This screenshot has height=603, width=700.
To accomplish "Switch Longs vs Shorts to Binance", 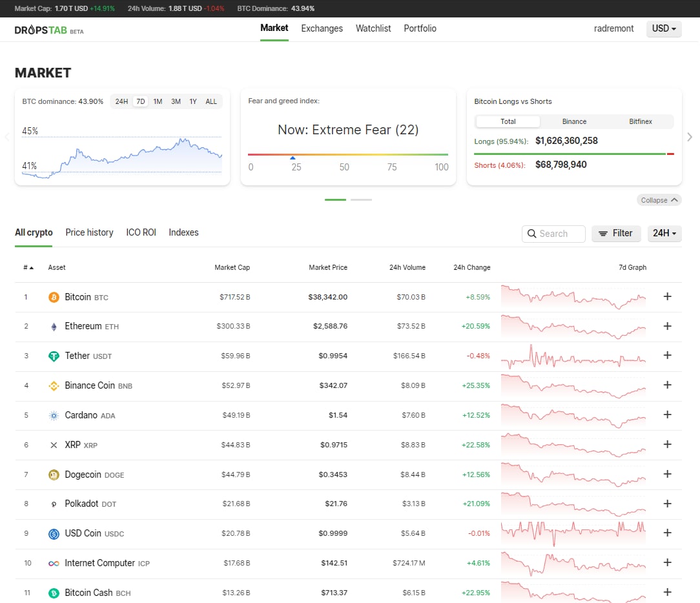I will (x=574, y=121).
